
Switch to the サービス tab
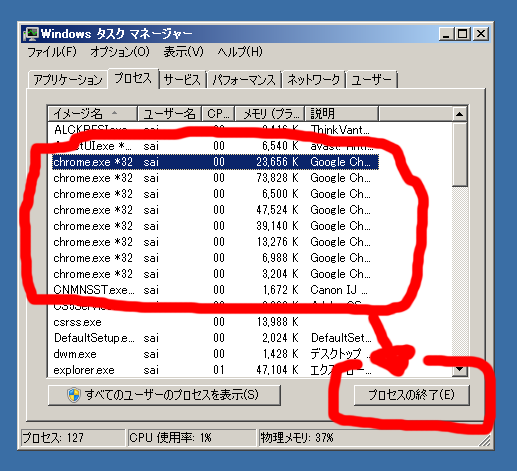pos(183,80)
